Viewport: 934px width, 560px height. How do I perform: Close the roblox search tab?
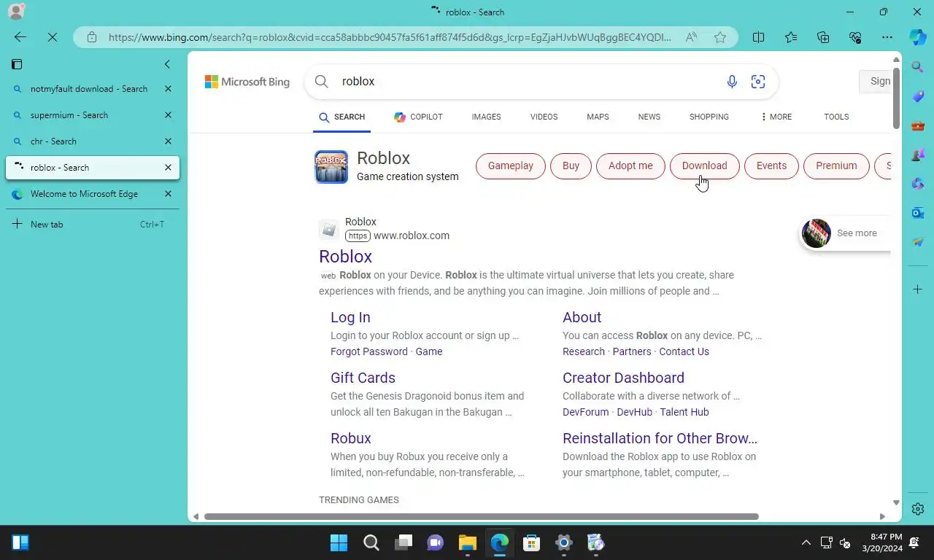pos(168,168)
